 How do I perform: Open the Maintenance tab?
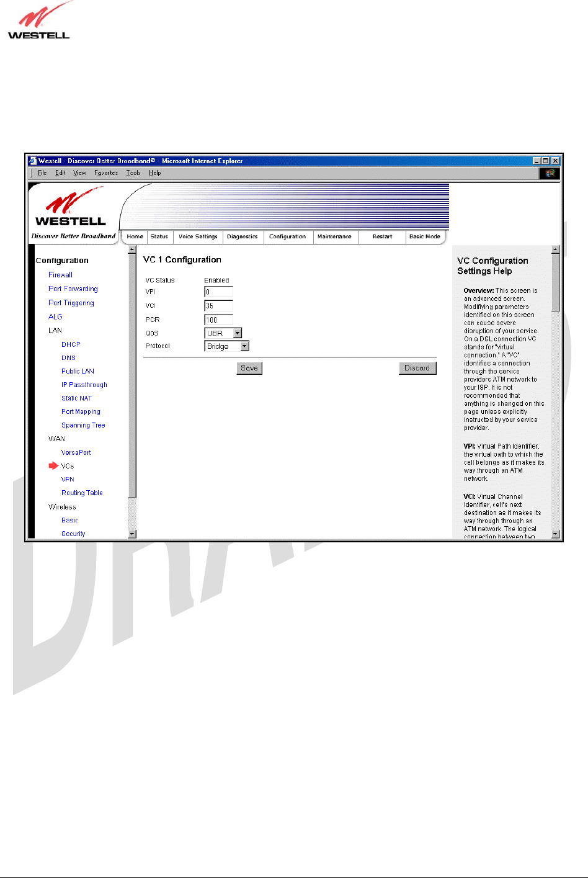click(335, 236)
